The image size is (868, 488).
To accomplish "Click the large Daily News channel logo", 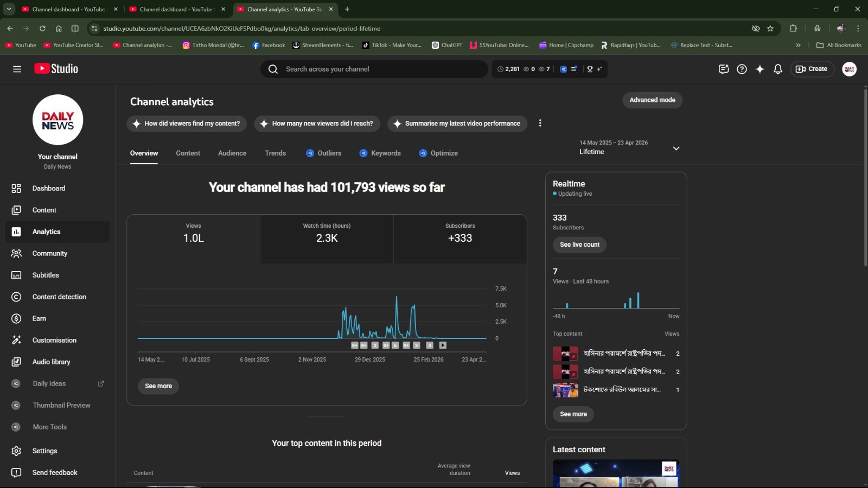I will tap(58, 120).
